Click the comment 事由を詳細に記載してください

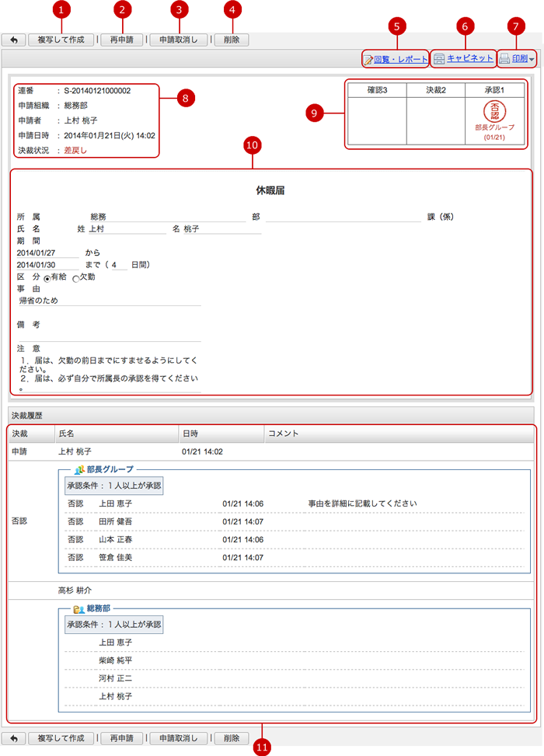click(363, 503)
